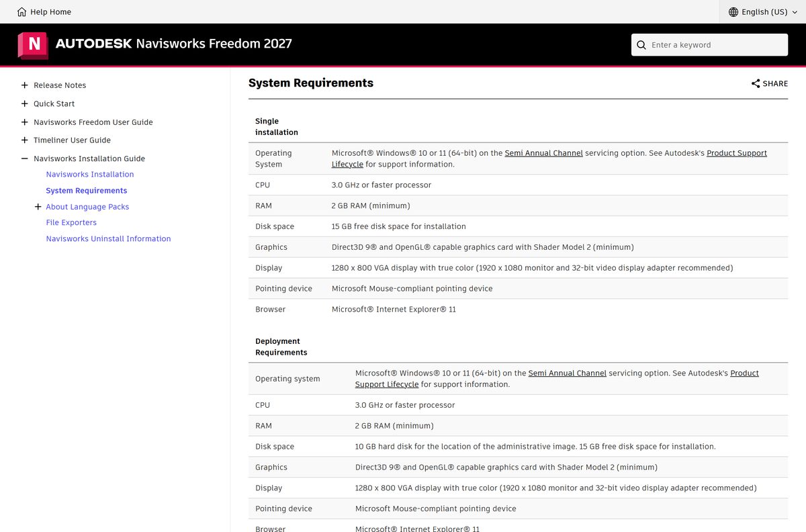Click the System Requirements page heading
Screen dimensions: 806x532
coord(311,83)
